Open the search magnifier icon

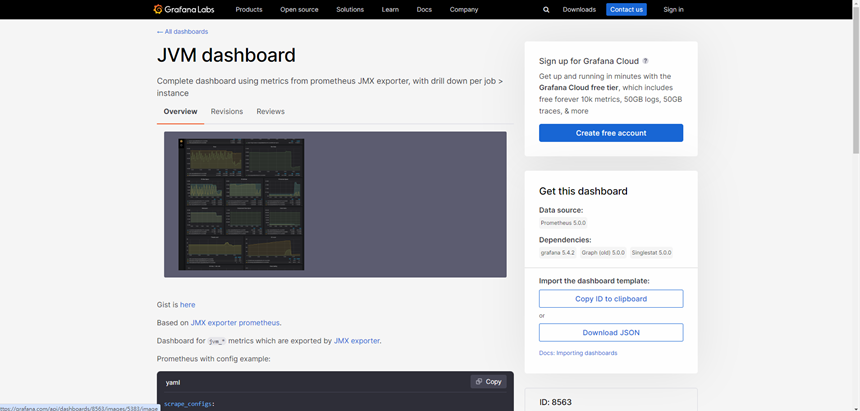(546, 9)
